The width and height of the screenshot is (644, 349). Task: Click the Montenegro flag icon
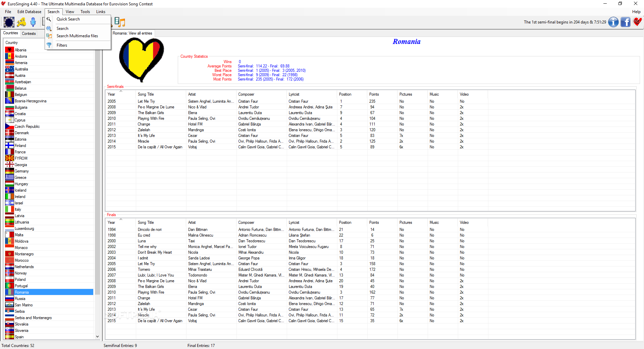9,254
